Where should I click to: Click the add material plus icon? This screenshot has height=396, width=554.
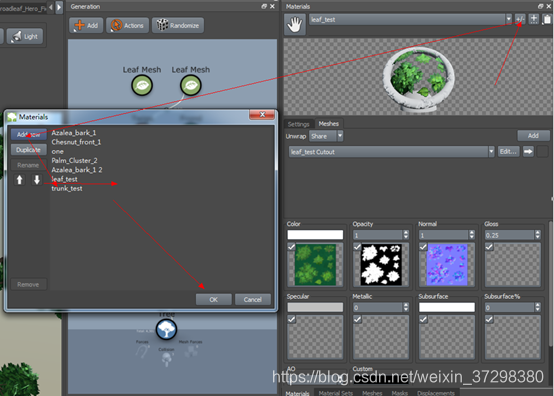tap(534, 19)
